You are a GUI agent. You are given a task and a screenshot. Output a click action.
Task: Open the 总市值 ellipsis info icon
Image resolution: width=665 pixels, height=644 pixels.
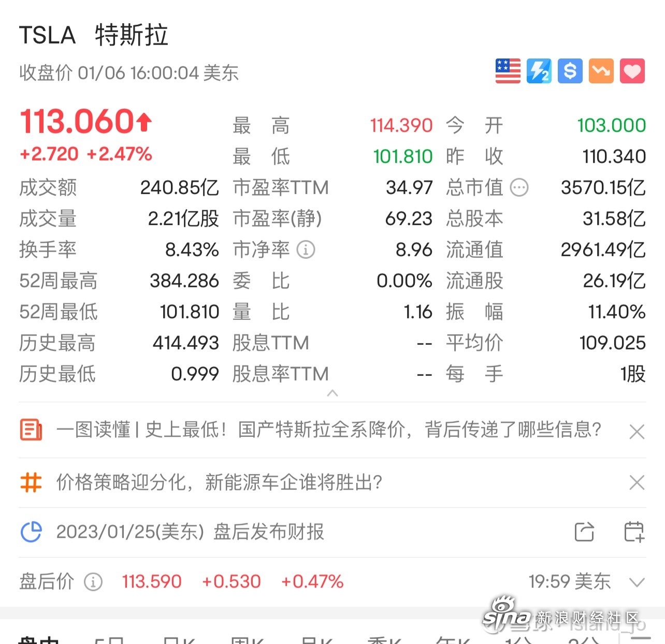[519, 187]
